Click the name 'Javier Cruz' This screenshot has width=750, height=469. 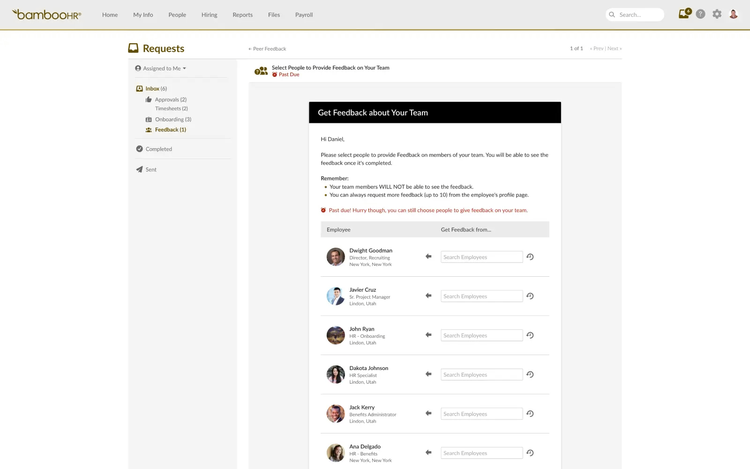click(x=363, y=289)
